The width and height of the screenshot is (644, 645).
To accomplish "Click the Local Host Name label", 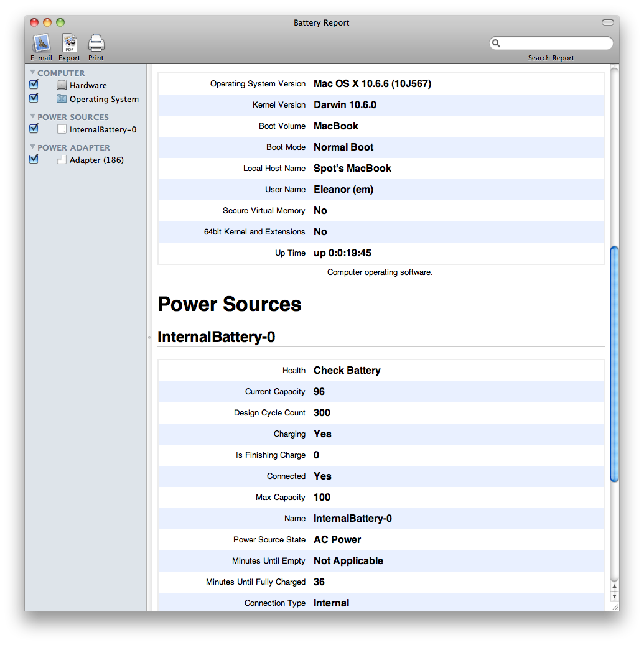I will (274, 168).
